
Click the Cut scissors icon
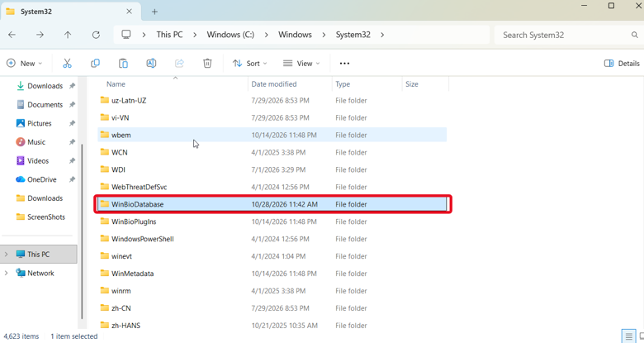(67, 64)
